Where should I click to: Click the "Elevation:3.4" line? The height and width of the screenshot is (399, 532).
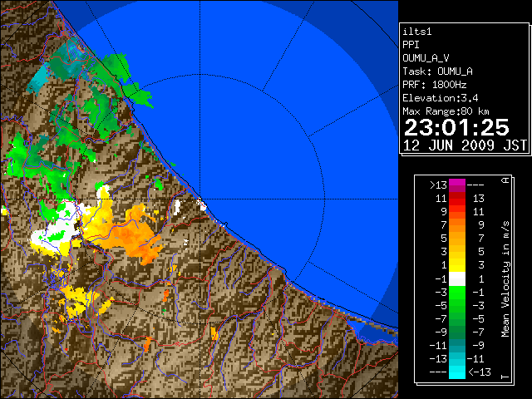(441, 98)
